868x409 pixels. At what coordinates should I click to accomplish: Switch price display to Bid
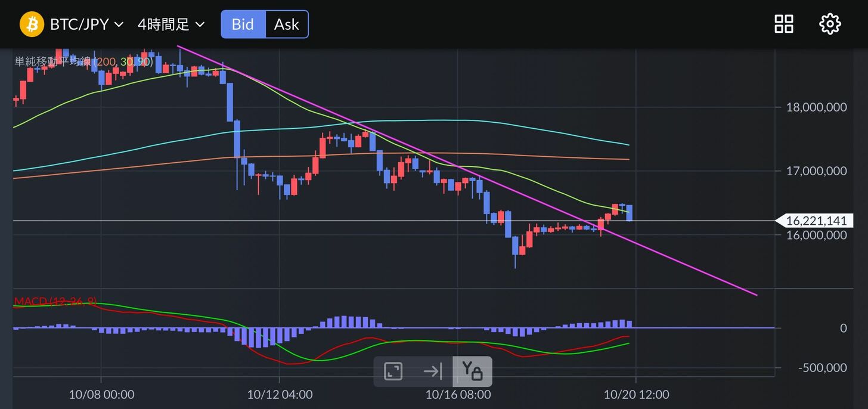pos(243,24)
